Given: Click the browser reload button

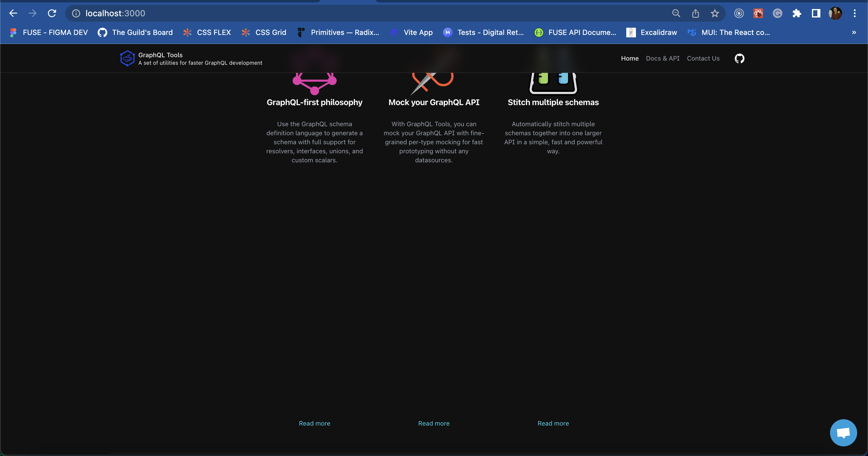Looking at the screenshot, I should coord(52,14).
